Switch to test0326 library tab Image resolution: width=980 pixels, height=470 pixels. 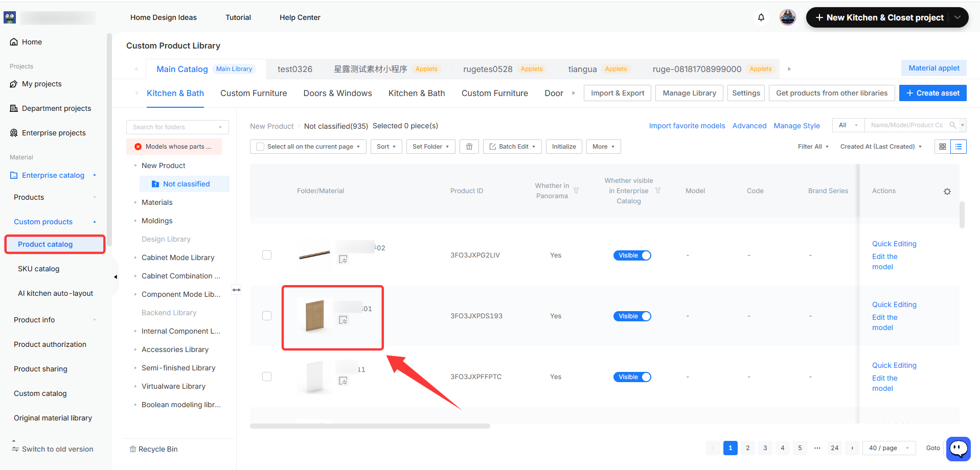click(x=295, y=69)
